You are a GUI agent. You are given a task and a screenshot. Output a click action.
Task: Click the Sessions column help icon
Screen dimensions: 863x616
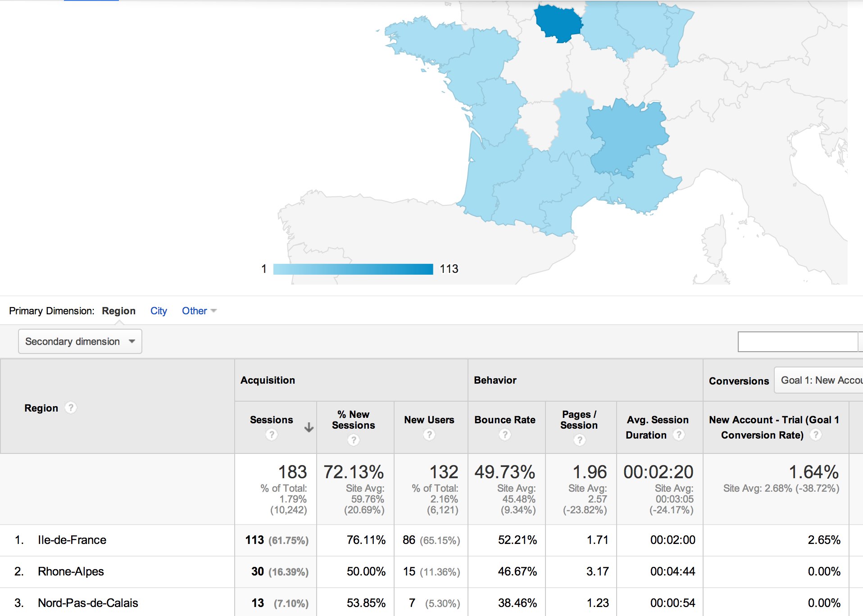tap(271, 435)
